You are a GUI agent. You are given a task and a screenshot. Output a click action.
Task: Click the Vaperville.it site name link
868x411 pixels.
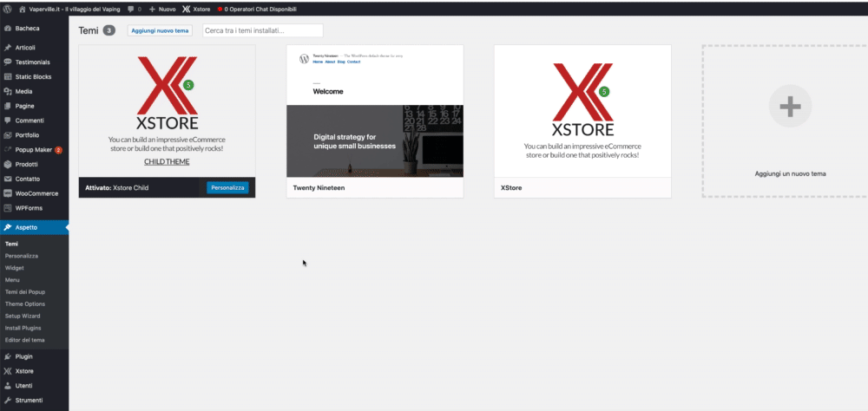[x=74, y=10]
